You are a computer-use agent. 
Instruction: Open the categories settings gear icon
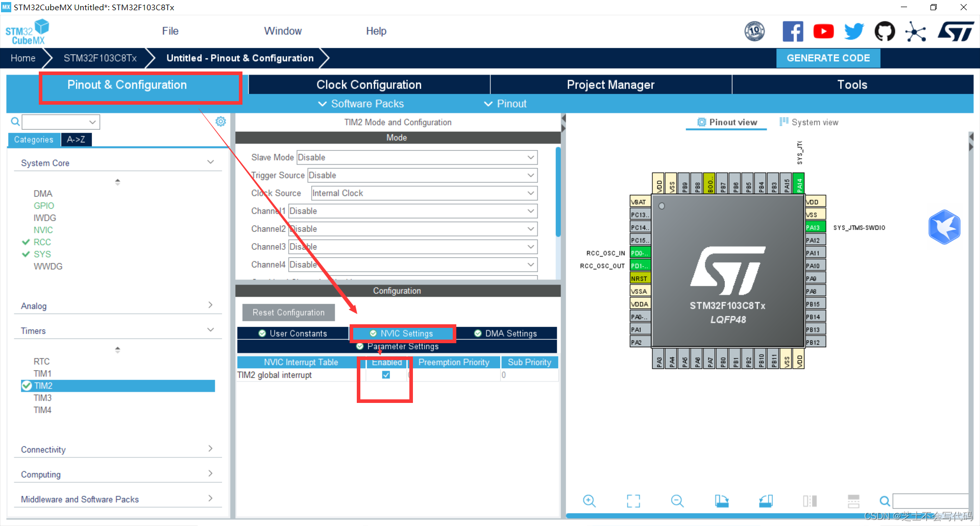pos(220,122)
